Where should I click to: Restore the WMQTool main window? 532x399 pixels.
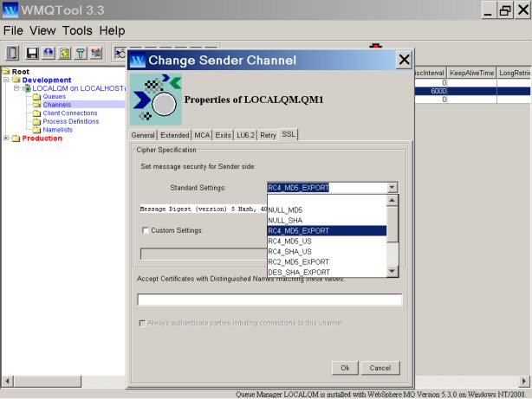505,10
